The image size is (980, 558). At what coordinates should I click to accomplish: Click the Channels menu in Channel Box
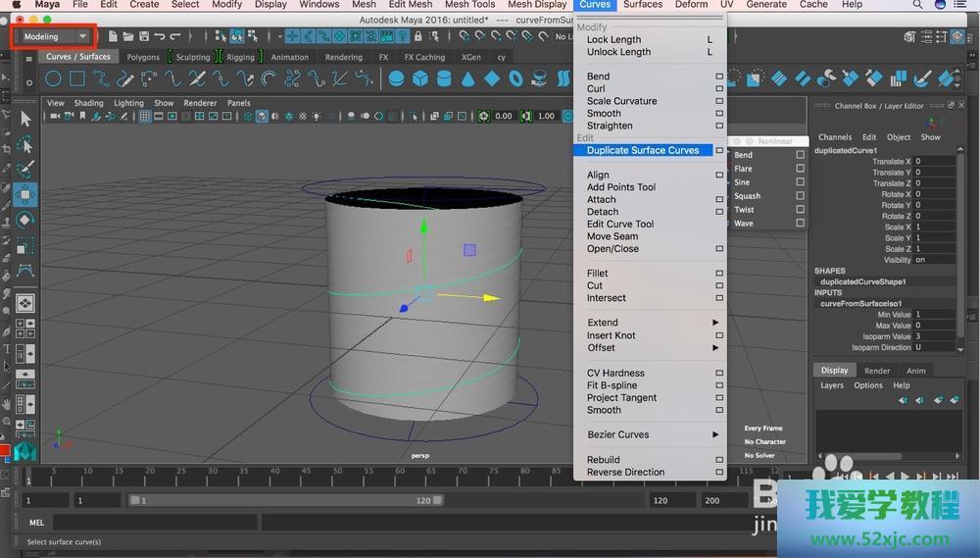click(x=835, y=137)
